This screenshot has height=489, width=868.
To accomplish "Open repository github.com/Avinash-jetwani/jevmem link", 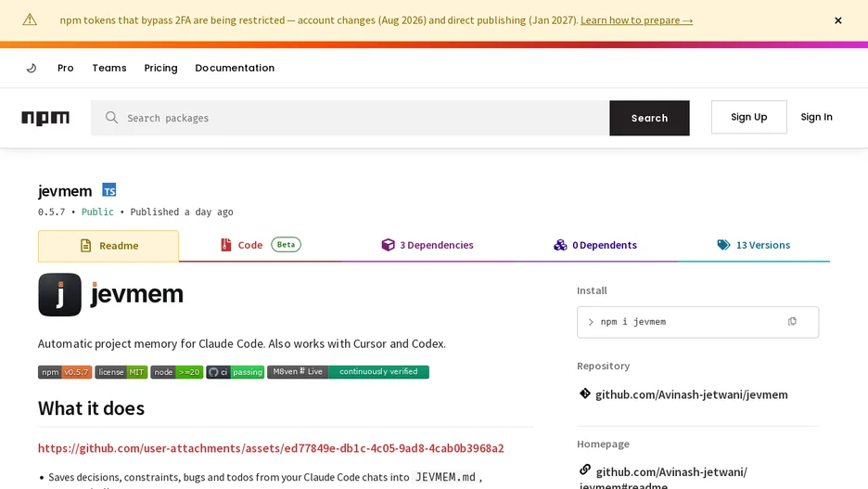I will pos(692,395).
